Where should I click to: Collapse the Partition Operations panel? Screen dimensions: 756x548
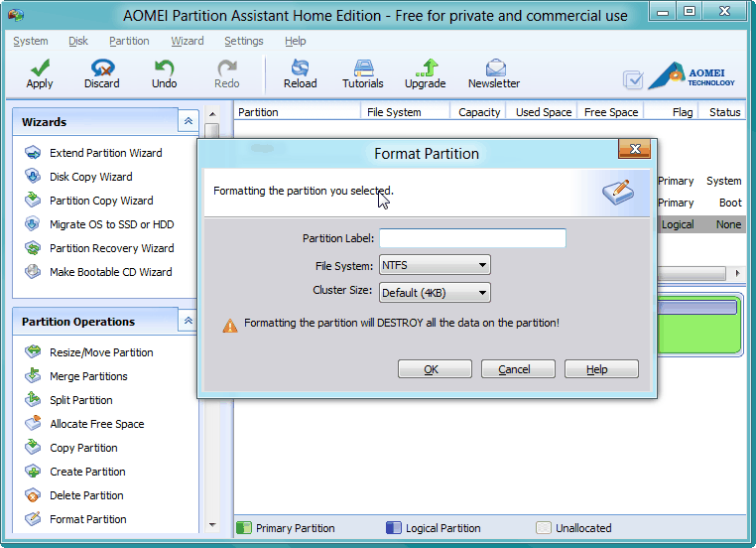(189, 321)
